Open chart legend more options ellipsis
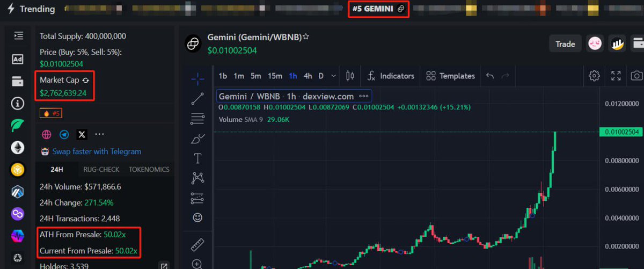Screen dimensions: 644x269 tap(364, 96)
